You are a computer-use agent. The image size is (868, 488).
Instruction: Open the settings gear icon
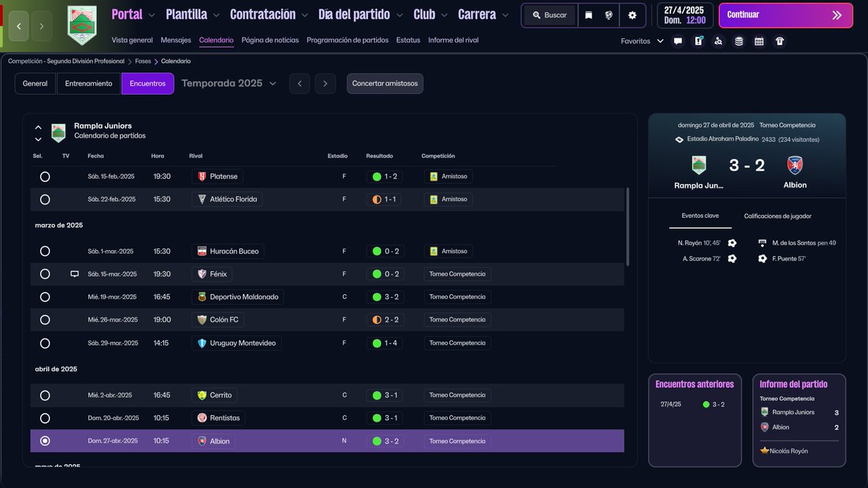tap(632, 15)
